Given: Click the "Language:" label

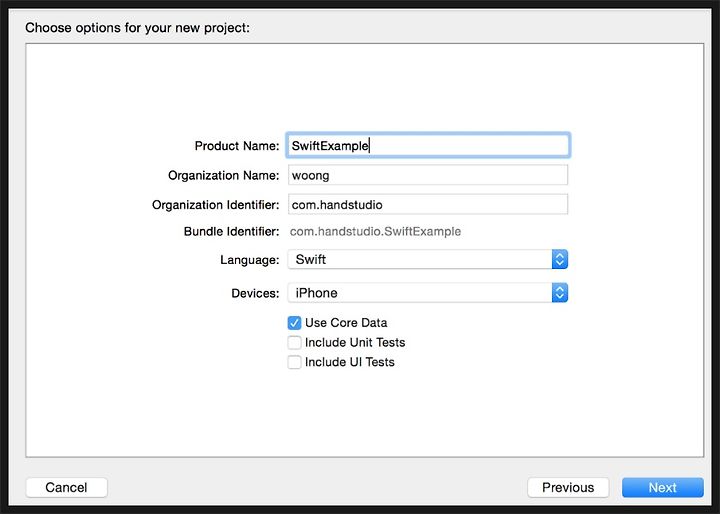Looking at the screenshot, I should (250, 260).
